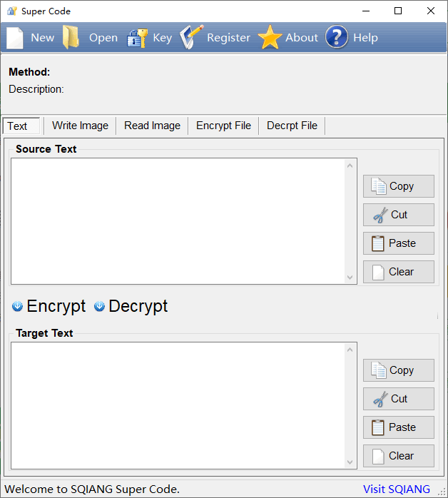This screenshot has width=448, height=498.
Task: Select the Key padlock icon
Action: point(137,38)
